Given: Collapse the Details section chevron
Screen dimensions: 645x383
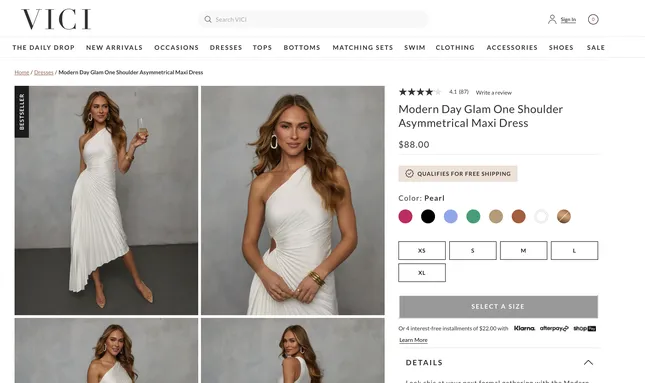Looking at the screenshot, I should coord(588,362).
